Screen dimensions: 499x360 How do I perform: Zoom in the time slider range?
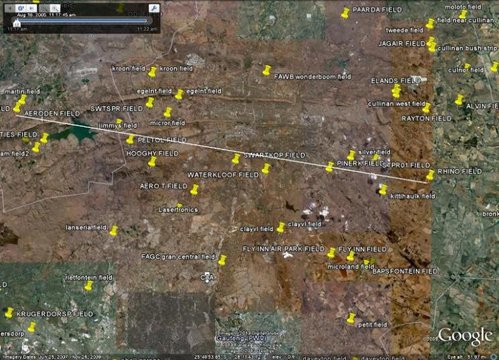[x=55, y=8]
